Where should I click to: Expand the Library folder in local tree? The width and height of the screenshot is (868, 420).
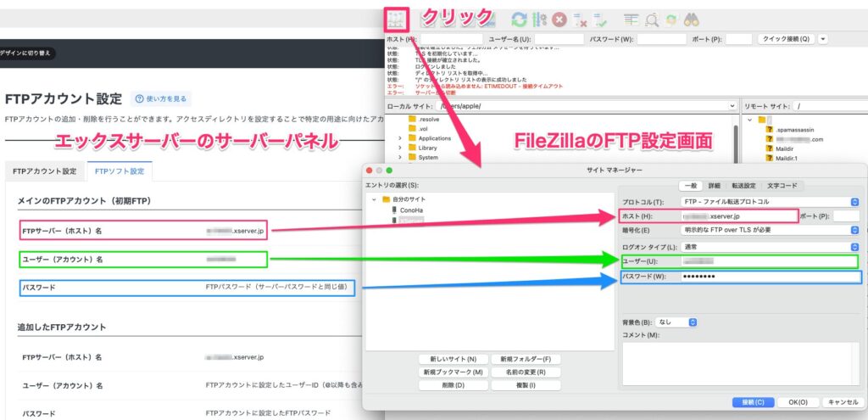[400, 148]
